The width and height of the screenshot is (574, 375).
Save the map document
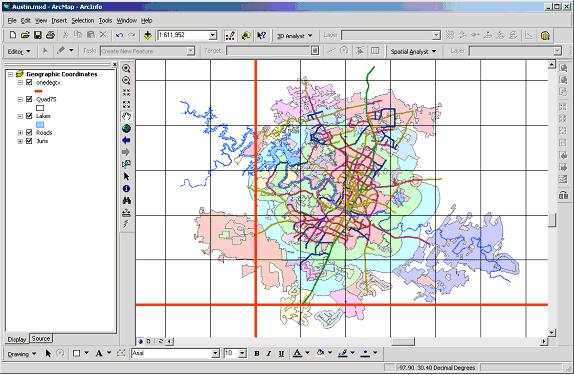coord(38,35)
